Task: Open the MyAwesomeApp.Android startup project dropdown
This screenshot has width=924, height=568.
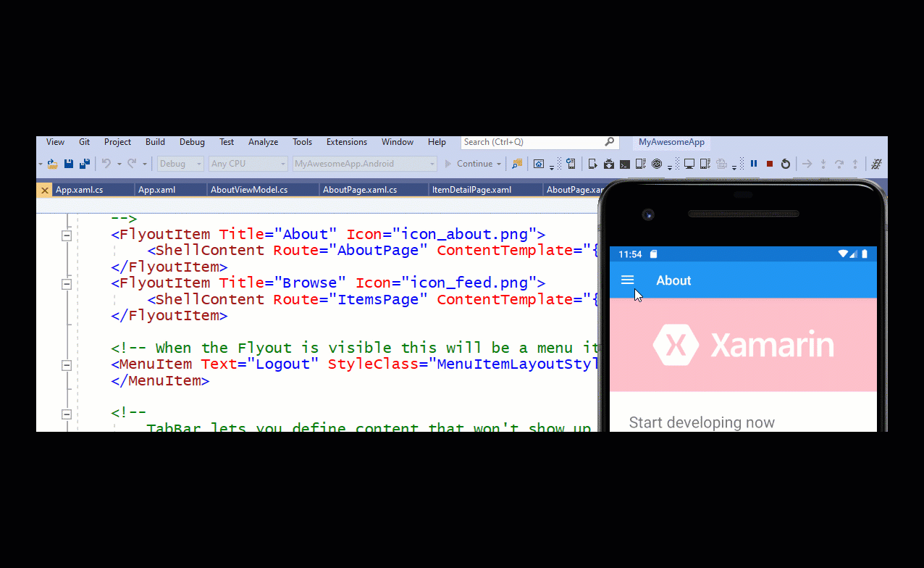Action: 364,164
